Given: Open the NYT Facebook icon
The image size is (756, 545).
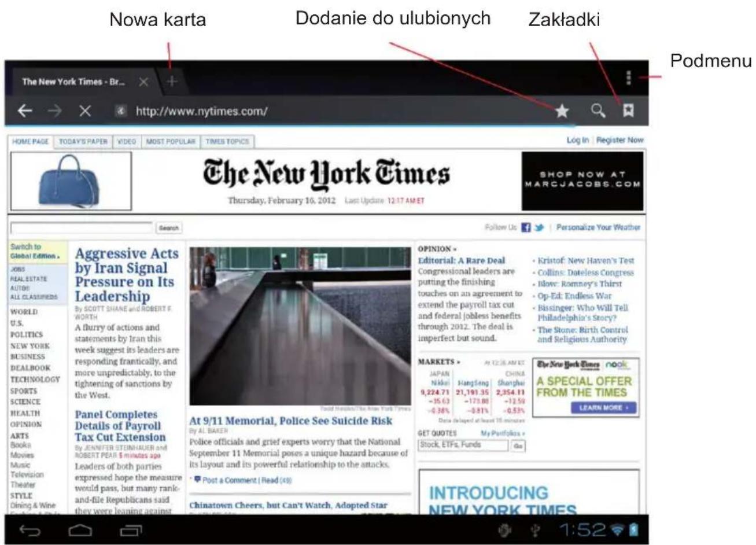Looking at the screenshot, I should point(526,228).
